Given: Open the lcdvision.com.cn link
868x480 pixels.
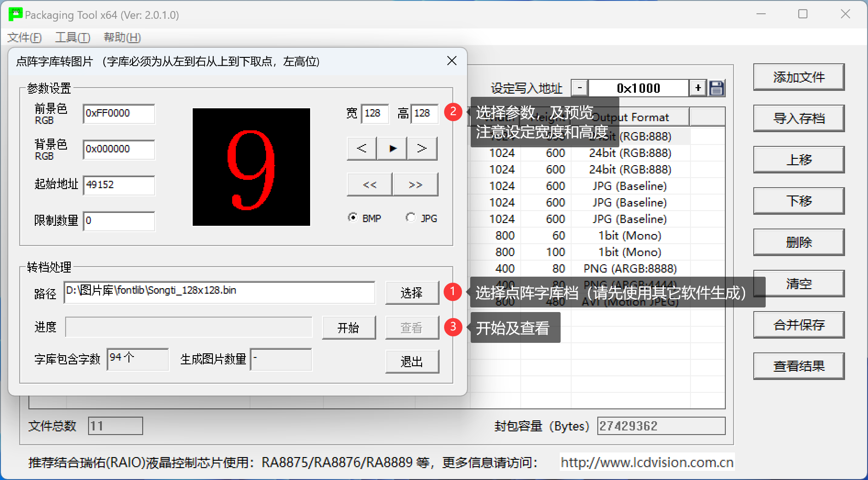Looking at the screenshot, I should pyautogui.click(x=647, y=462).
